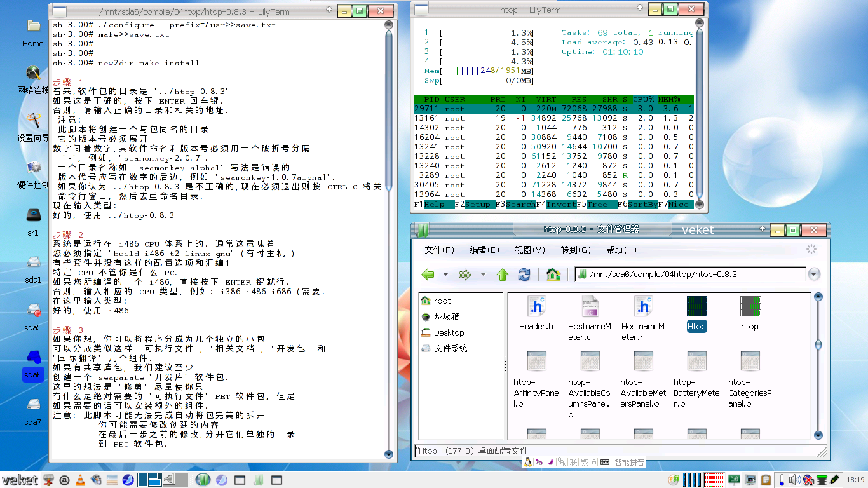Click the CPU% column header in htop

pyautogui.click(x=644, y=99)
